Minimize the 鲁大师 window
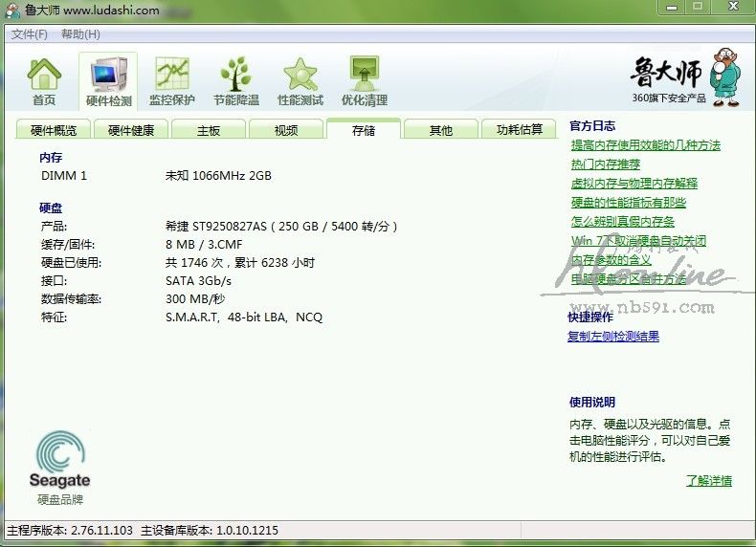The height and width of the screenshot is (547, 756). 672,7
